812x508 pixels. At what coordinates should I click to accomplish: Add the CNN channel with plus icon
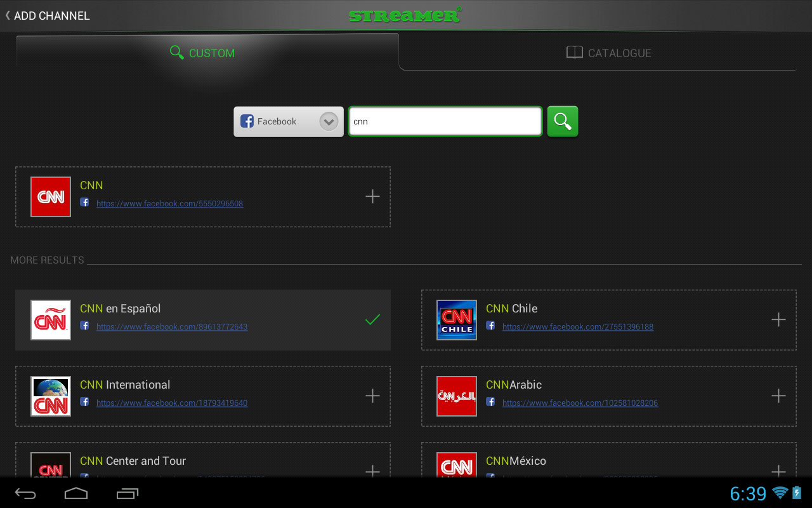click(372, 197)
